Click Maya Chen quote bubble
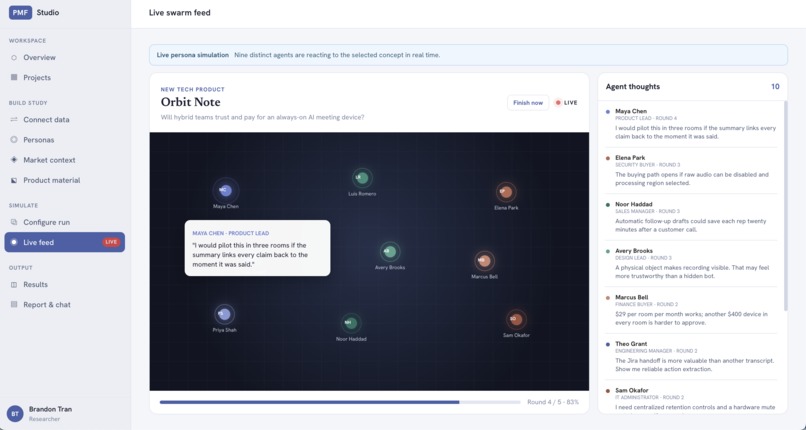This screenshot has height=430, width=806. 258,248
